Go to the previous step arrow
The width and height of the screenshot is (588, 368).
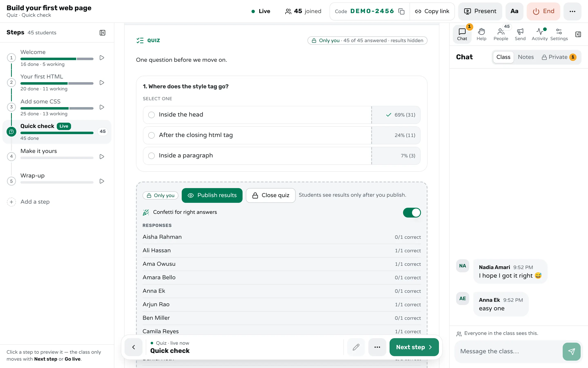tap(133, 347)
